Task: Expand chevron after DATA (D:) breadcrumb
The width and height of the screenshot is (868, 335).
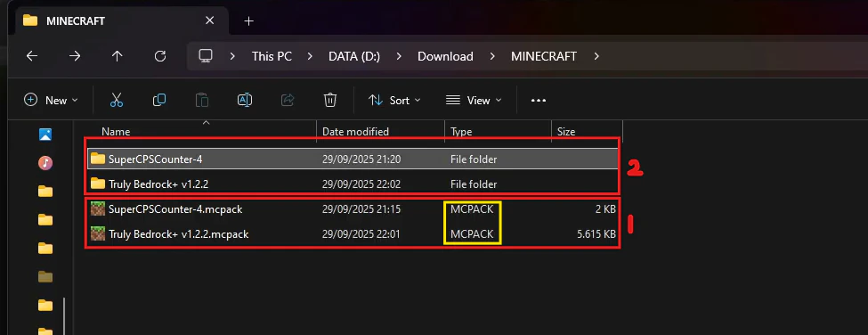Action: (x=399, y=56)
